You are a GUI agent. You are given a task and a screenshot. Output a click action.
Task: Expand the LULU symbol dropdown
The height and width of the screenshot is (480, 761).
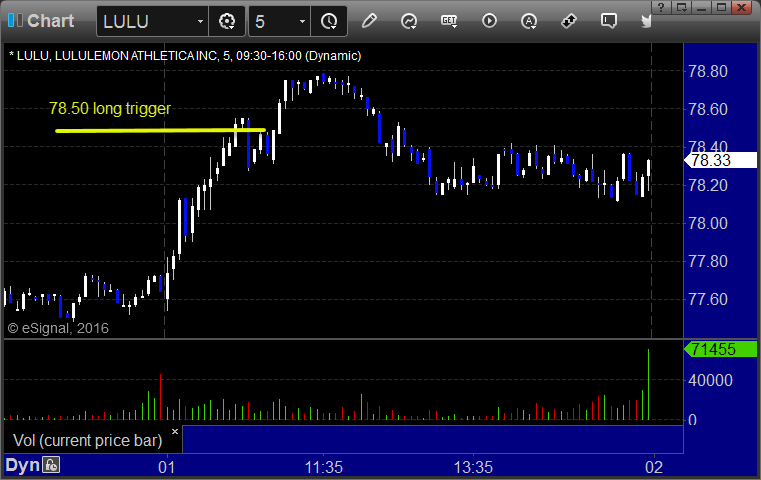(200, 21)
